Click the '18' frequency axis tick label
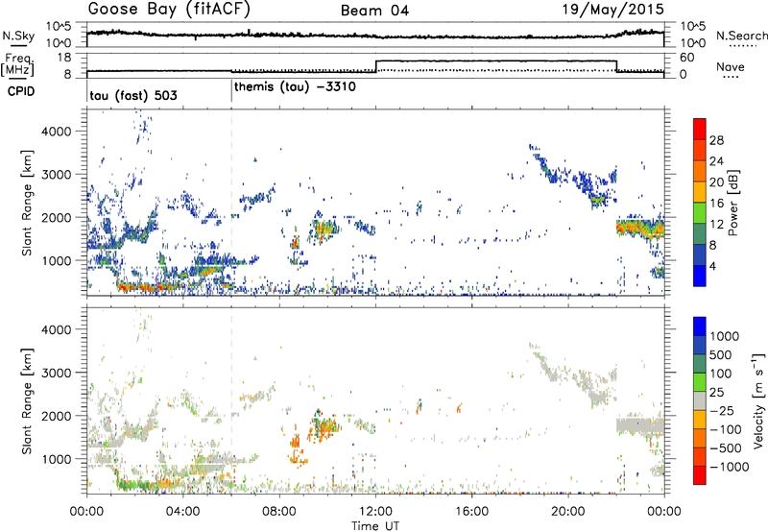 64,58
